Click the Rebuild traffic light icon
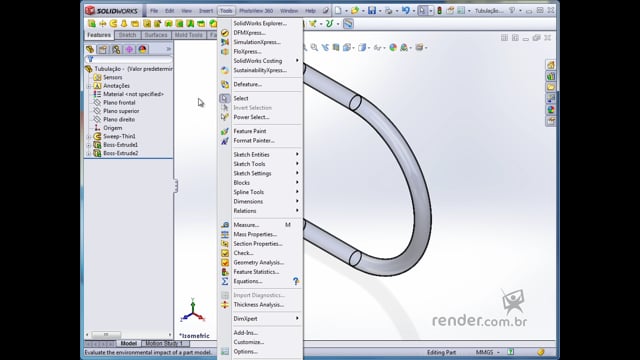This screenshot has width=640, height=360. click(439, 11)
